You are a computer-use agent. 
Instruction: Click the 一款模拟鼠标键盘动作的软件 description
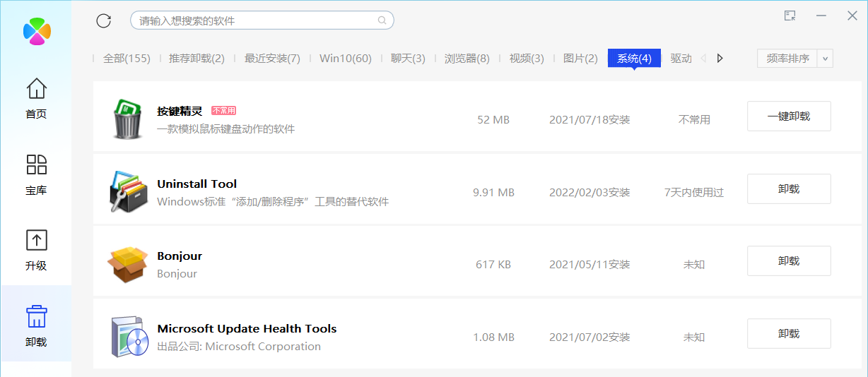point(225,129)
